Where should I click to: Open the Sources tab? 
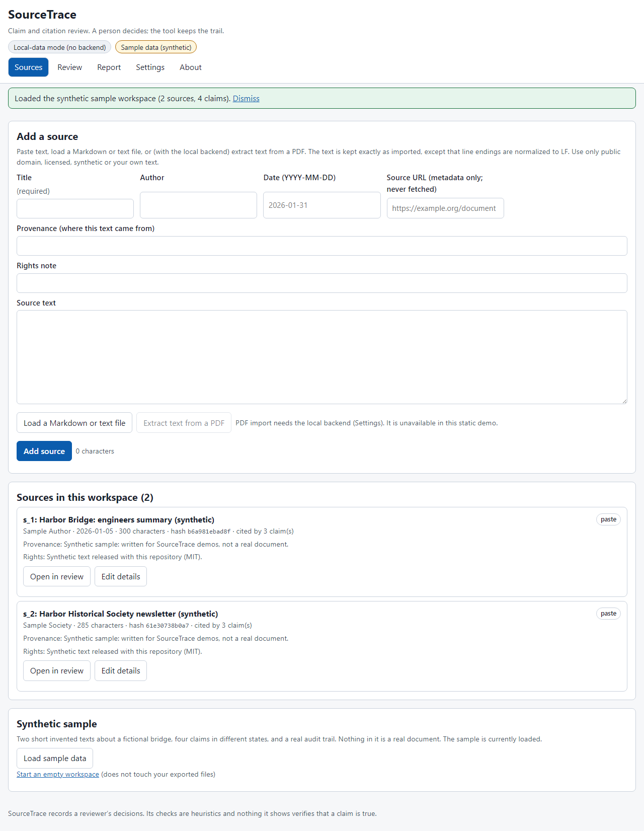(x=28, y=67)
